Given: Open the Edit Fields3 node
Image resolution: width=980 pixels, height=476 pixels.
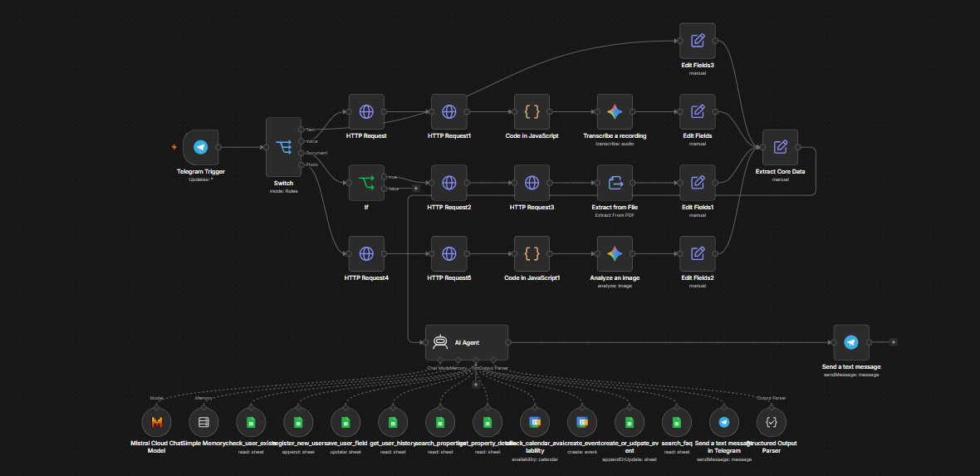Looking at the screenshot, I should point(698,41).
